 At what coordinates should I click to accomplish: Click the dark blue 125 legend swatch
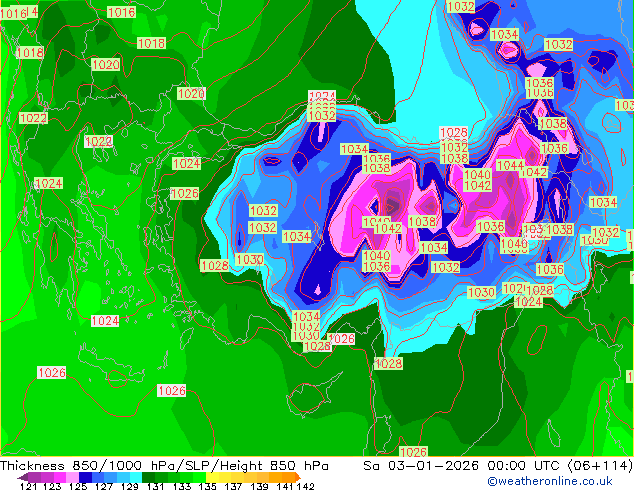pyautogui.click(x=85, y=477)
